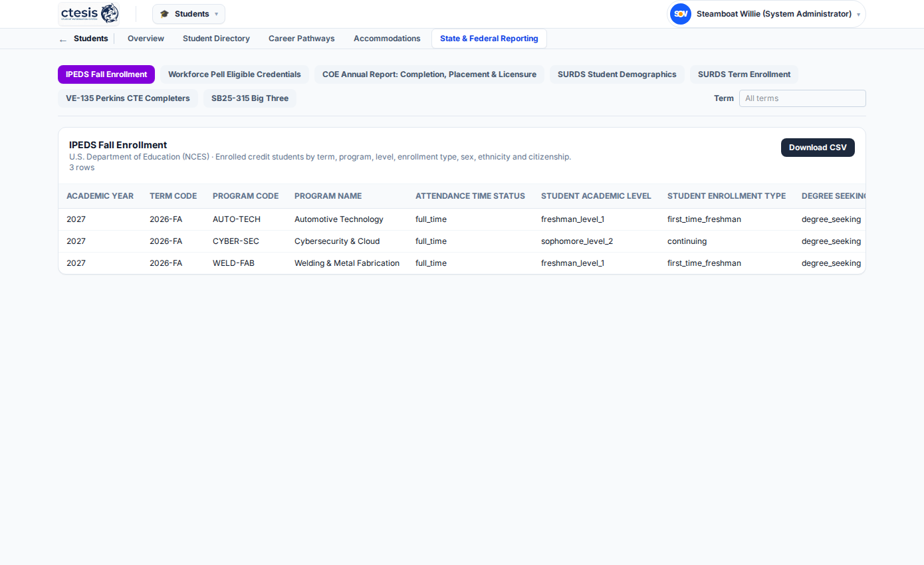Go back using the left arrow
Image resolution: width=924 pixels, height=565 pixels.
coord(63,39)
